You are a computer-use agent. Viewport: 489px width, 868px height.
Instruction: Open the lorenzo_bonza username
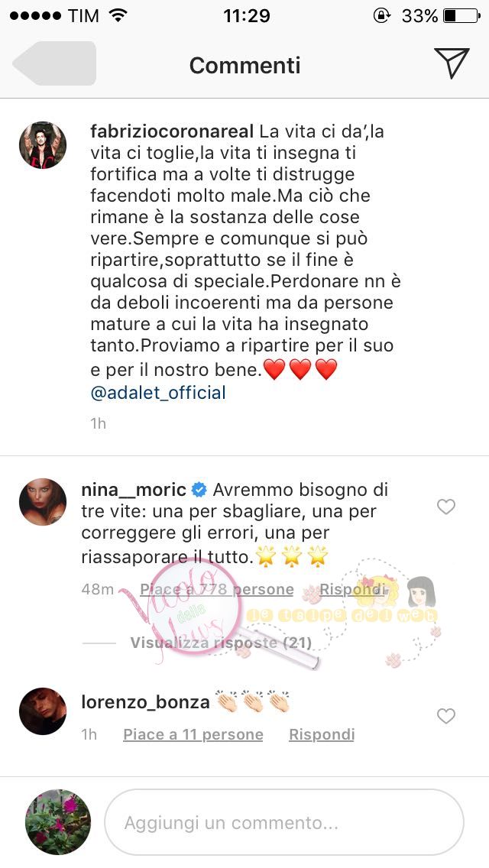coord(146,702)
